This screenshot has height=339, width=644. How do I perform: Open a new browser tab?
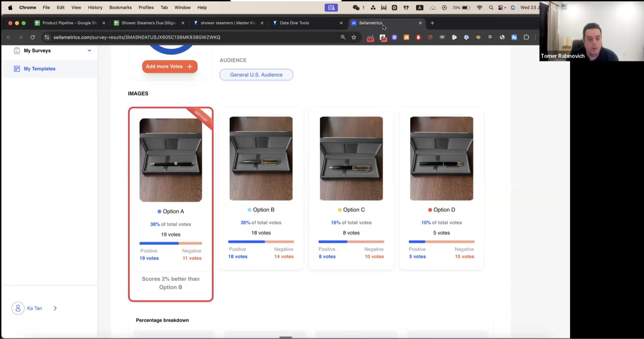432,23
